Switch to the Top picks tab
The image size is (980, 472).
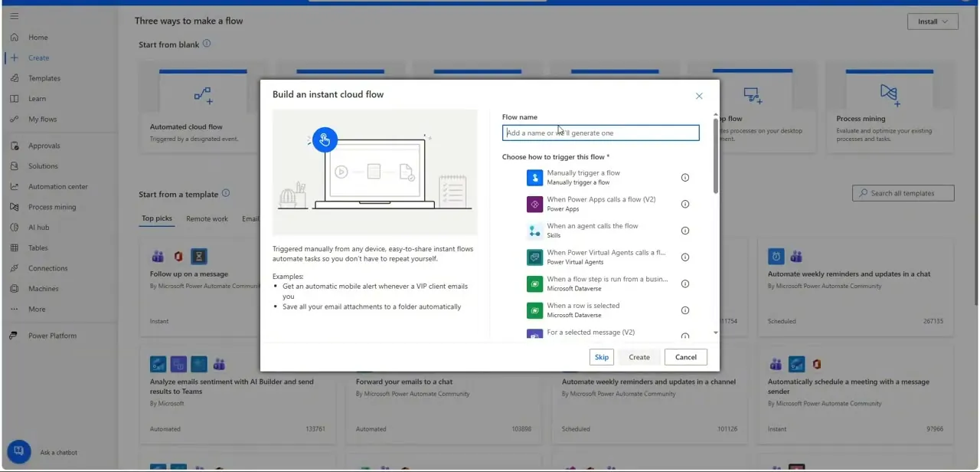click(157, 218)
